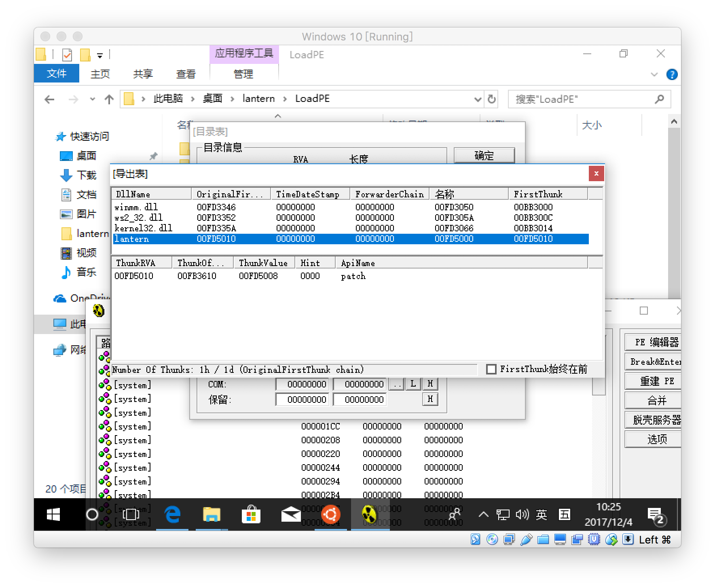715x588 pixels.
Task: Tick the FirstThunk始终在前 checkbox
Action: (x=491, y=369)
